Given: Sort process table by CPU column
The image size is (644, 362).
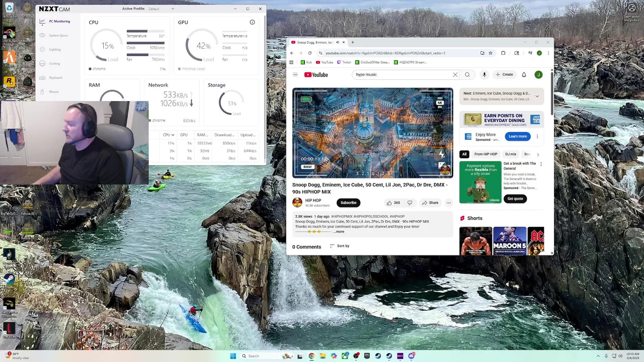Looking at the screenshot, I should click(x=169, y=135).
